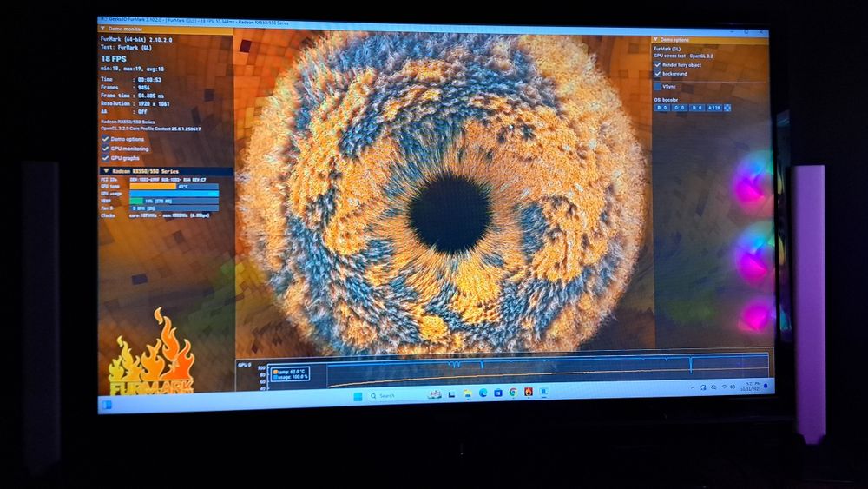Viewport: 868px width, 489px height.
Task: Show hidden system tray icons chevron
Action: coord(692,387)
